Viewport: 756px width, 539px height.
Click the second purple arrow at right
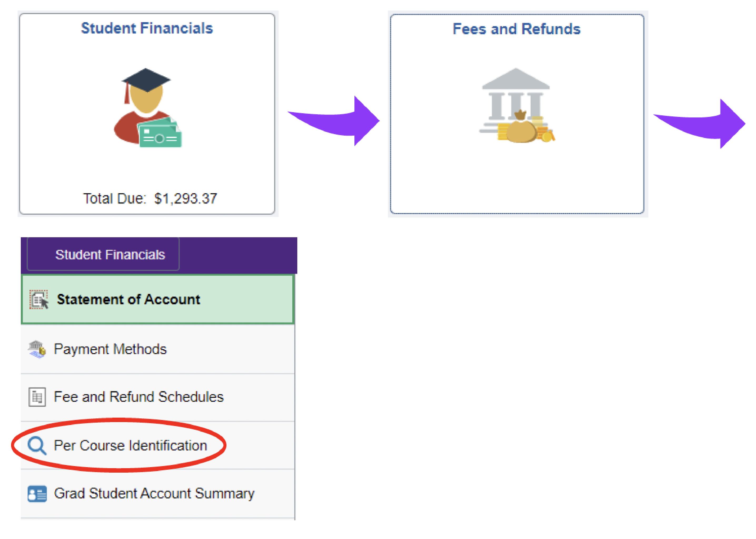700,124
